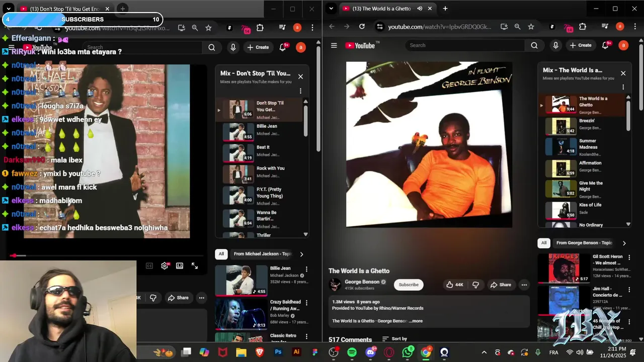Click Create button in left YouTube window
The height and width of the screenshot is (362, 644).
coord(258,47)
